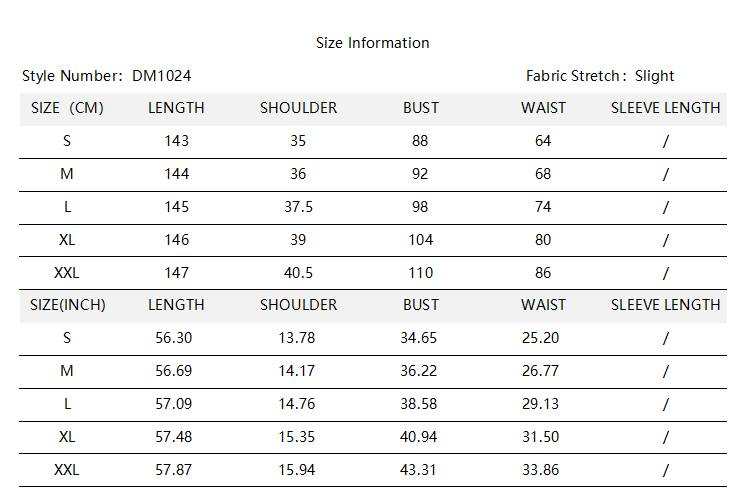
Task: Click the waist value 31.50
Action: (x=541, y=437)
